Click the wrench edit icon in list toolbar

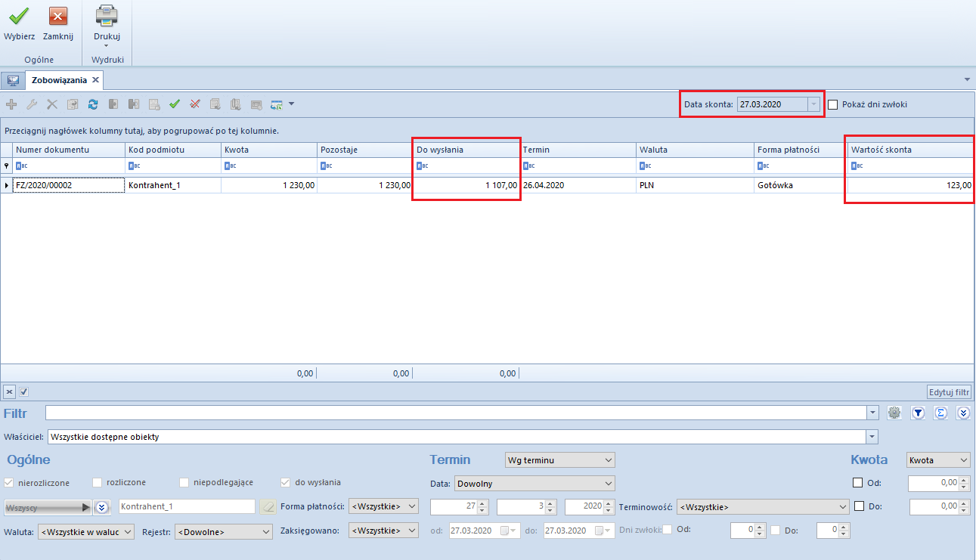tap(32, 104)
